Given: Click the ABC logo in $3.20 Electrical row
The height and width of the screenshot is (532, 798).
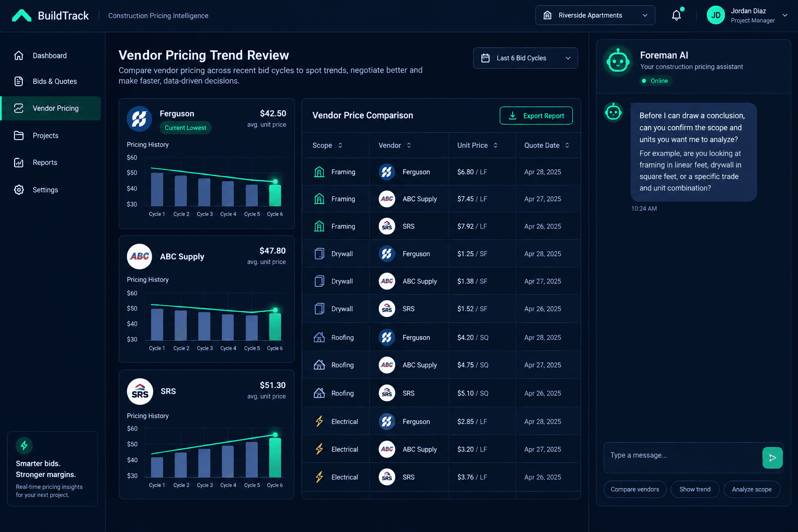Looking at the screenshot, I should tap(387, 449).
